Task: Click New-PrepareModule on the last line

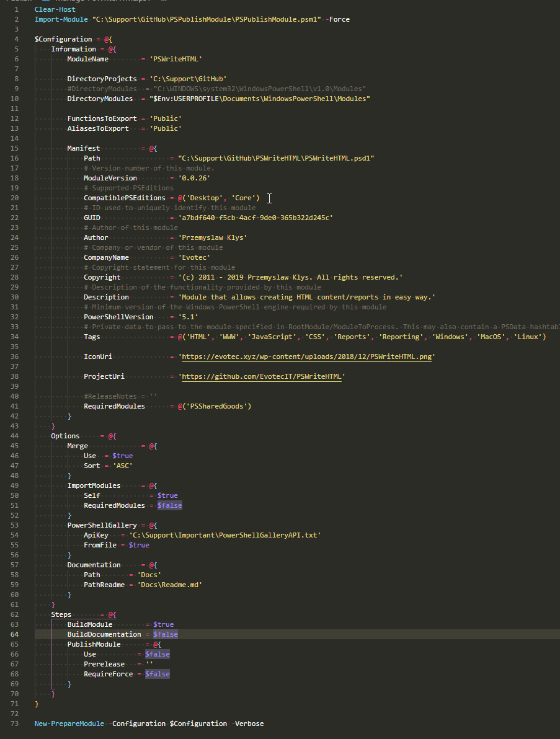Action: [x=68, y=723]
